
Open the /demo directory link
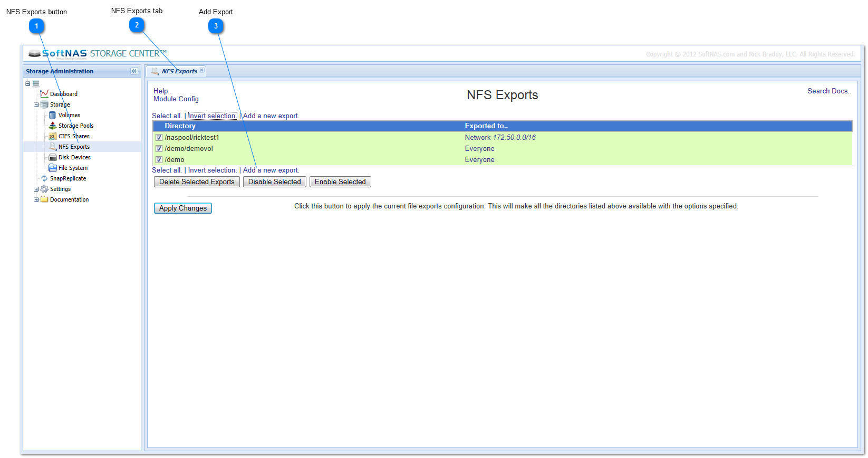175,159
